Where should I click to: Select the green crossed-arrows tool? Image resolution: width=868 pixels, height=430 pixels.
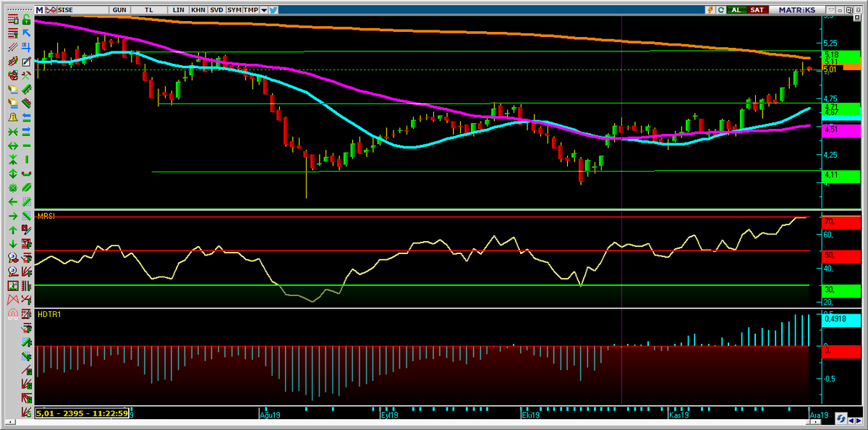pyautogui.click(x=13, y=131)
